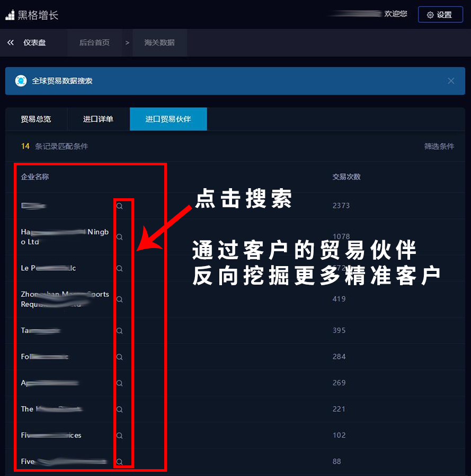Click the 海关数据 breadcrumb item

[159, 43]
